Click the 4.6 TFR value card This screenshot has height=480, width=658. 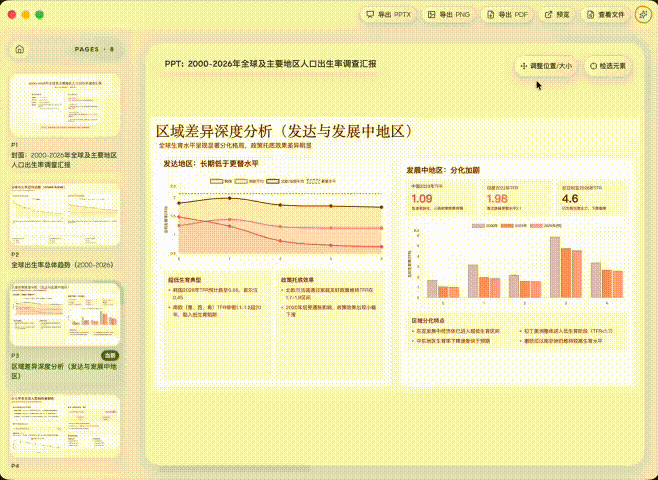[593, 198]
